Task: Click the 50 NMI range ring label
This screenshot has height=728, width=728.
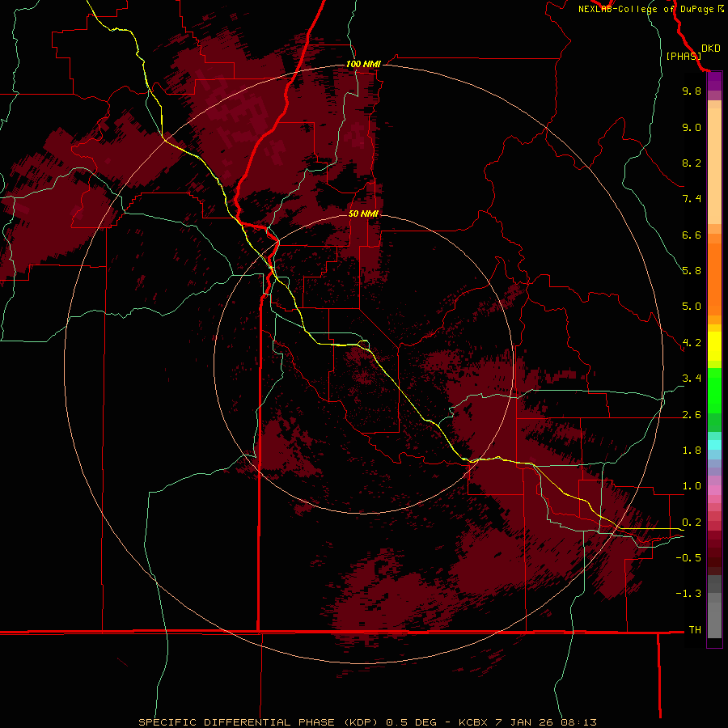Action: coord(363,214)
